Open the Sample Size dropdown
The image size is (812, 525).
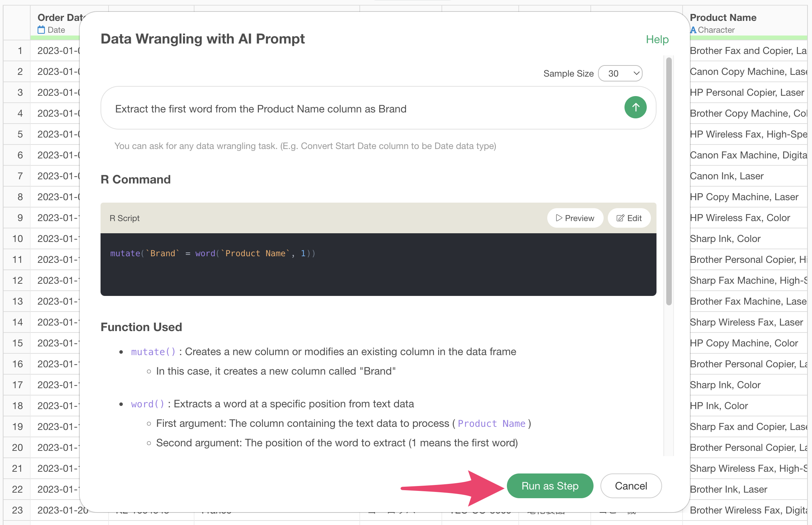click(620, 73)
